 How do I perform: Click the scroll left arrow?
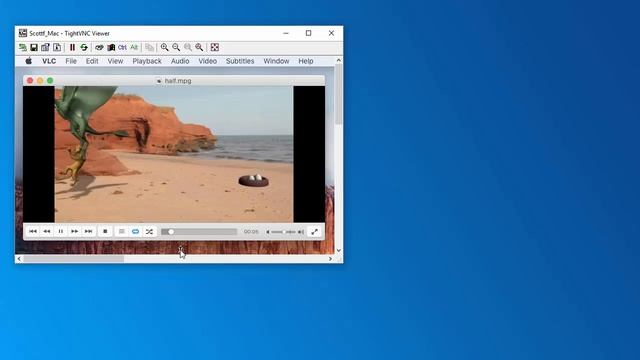19,259
